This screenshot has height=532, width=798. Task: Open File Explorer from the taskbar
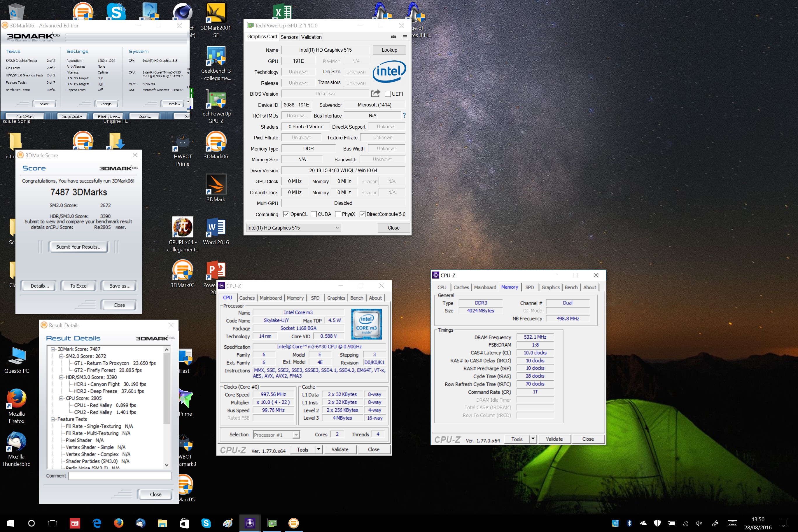162,523
